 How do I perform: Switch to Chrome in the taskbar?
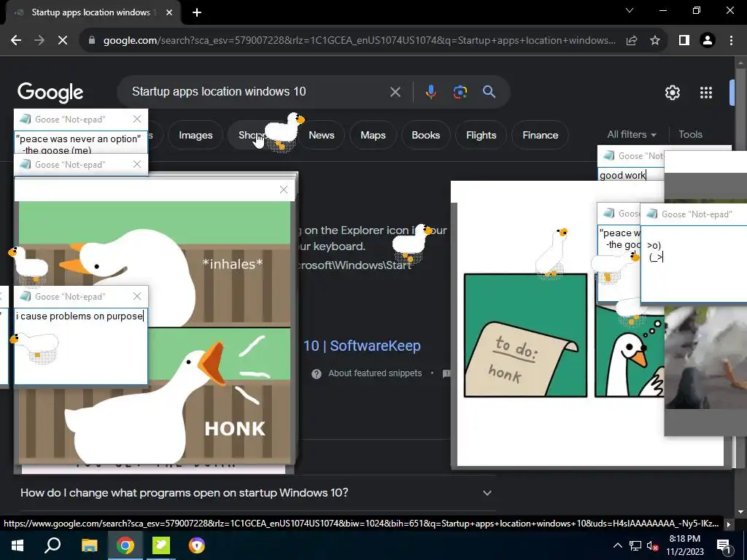125,545
